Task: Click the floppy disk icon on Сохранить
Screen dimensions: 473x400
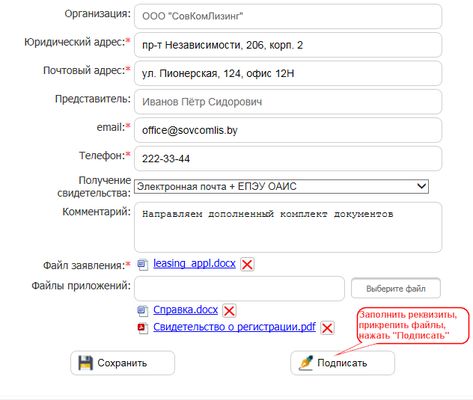Action: 85,363
